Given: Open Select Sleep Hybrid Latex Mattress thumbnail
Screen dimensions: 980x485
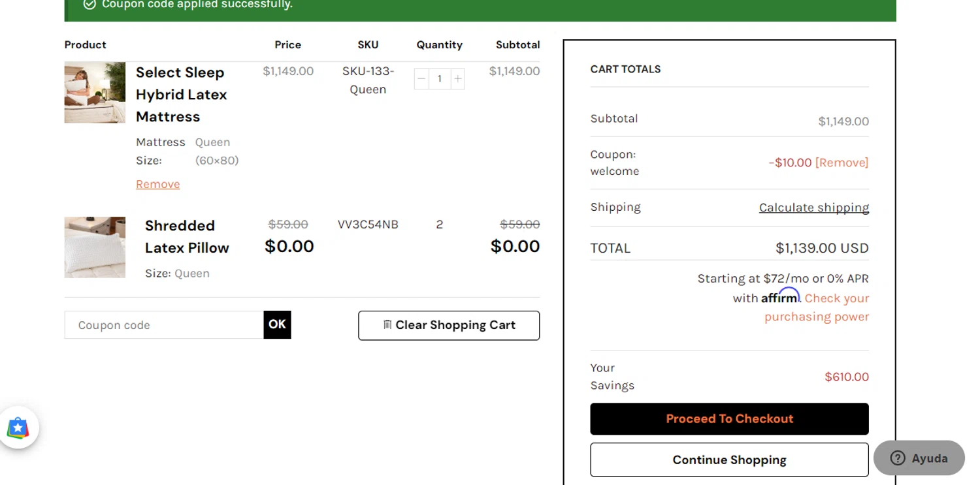Looking at the screenshot, I should click(95, 93).
